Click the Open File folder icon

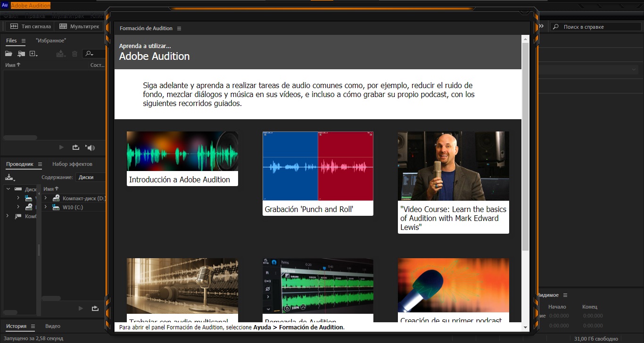(x=8, y=54)
